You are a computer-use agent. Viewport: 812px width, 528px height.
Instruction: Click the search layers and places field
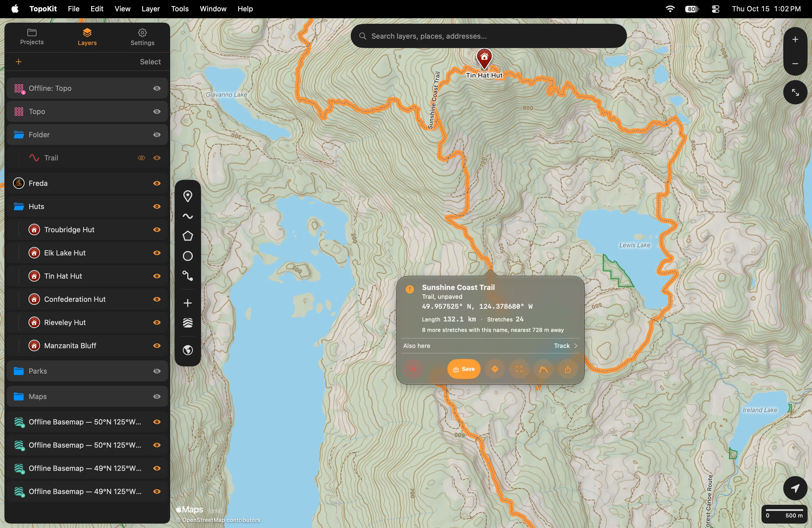pos(488,36)
